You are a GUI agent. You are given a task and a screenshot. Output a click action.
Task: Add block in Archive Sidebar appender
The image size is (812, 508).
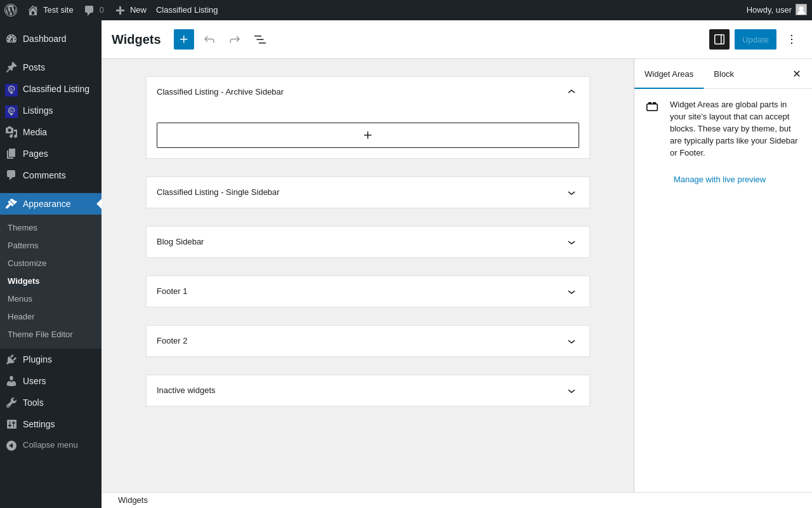368,135
